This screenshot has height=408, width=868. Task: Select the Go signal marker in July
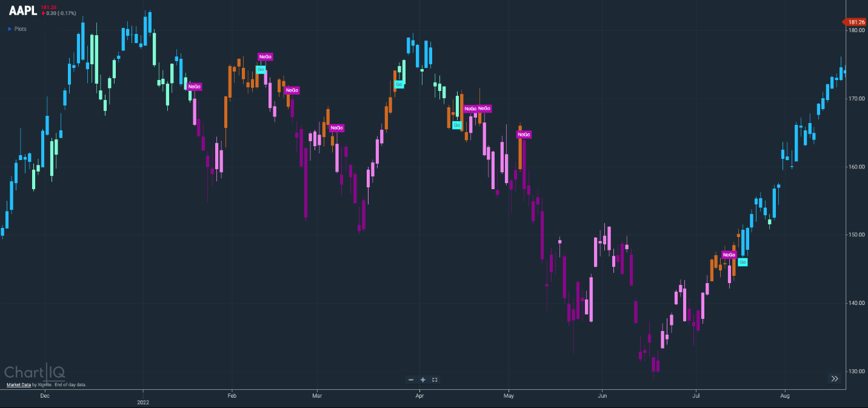743,262
